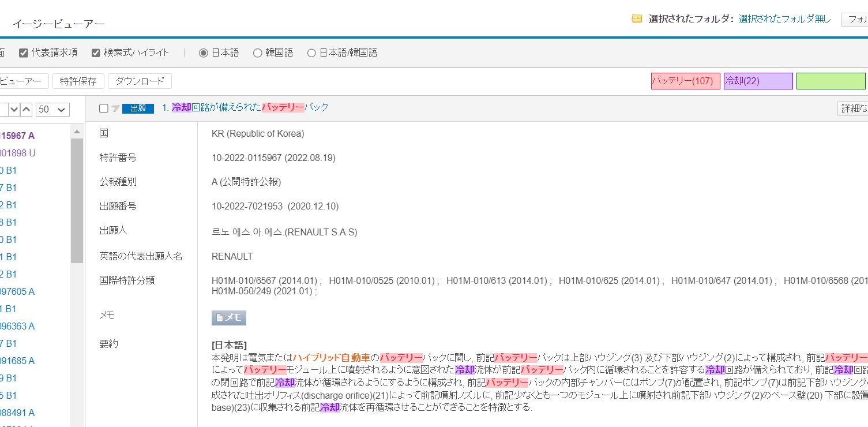This screenshot has height=427, width=868.
Task: Click the blue 出願 status badge
Action: pyautogui.click(x=138, y=108)
